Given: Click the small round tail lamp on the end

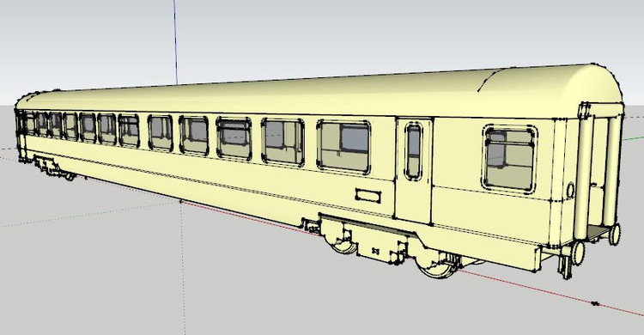Looking at the screenshot, I should click(570, 191).
